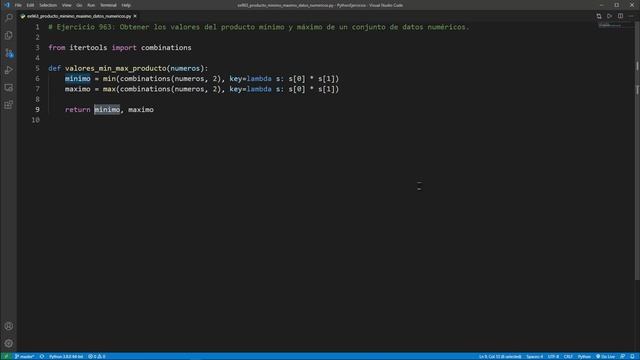Open the Terminal menu
This screenshot has height=360, width=640.
tap(108, 5)
